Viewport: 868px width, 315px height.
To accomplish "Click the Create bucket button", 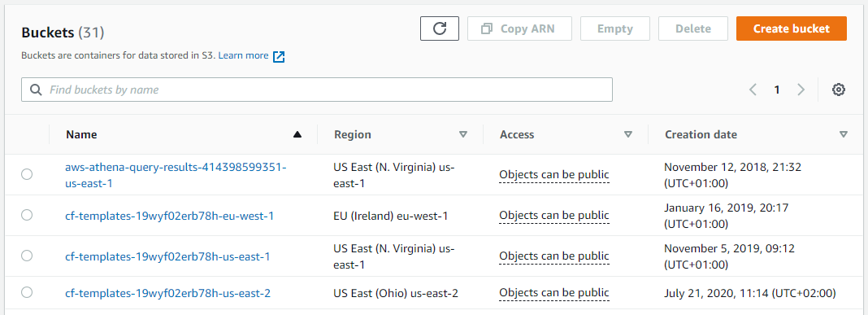I will 791,28.
